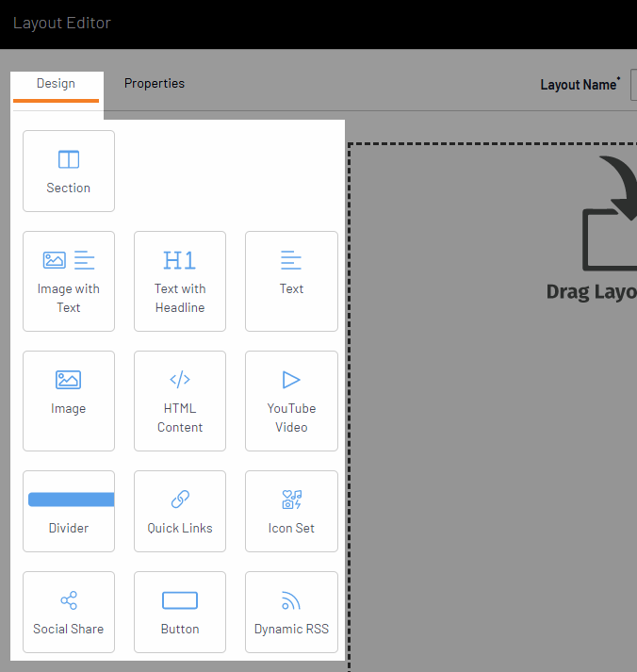Select the Text content block
Screen dimensions: 637x672
(x=291, y=281)
